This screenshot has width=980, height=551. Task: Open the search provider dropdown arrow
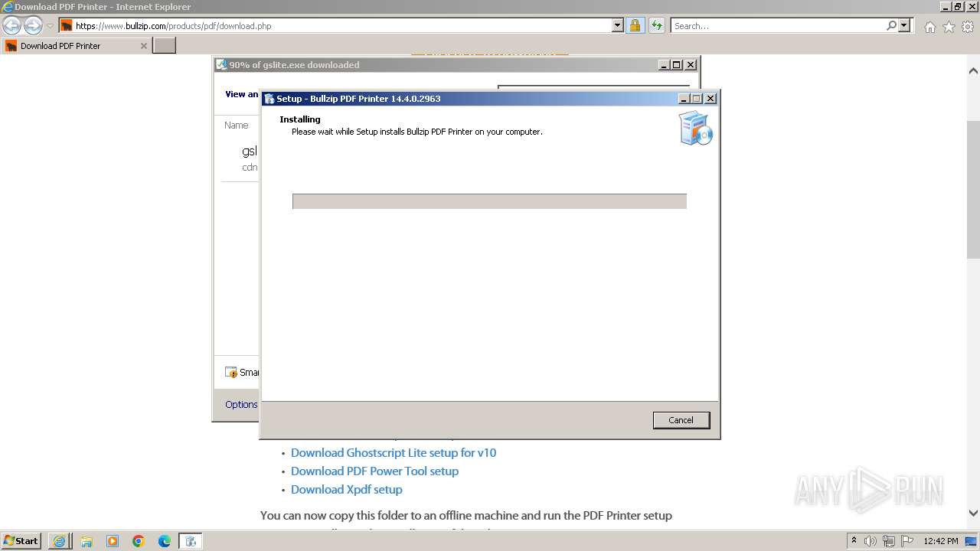(904, 25)
